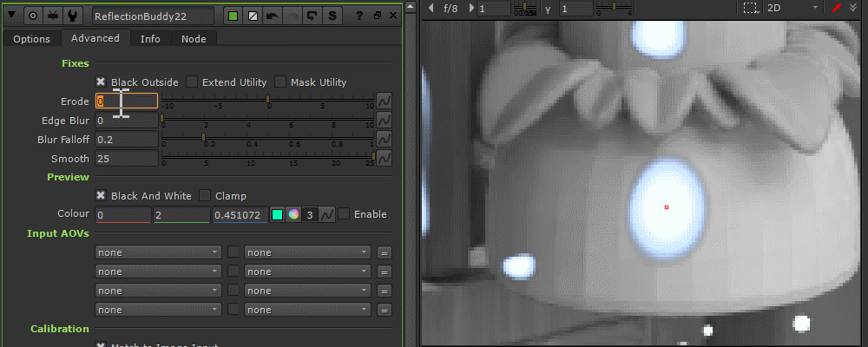The height and width of the screenshot is (347, 868).
Task: Click the S panel icon
Action: pos(332,16)
